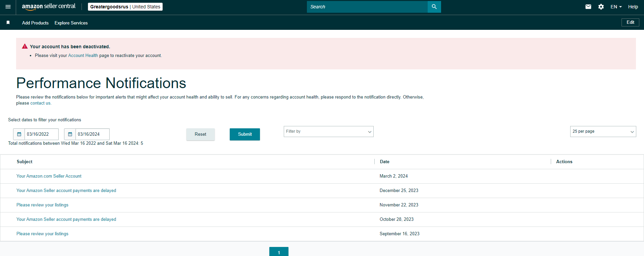The height and width of the screenshot is (256, 644).
Task: Open September 16 Please review your listings
Action: click(42, 234)
